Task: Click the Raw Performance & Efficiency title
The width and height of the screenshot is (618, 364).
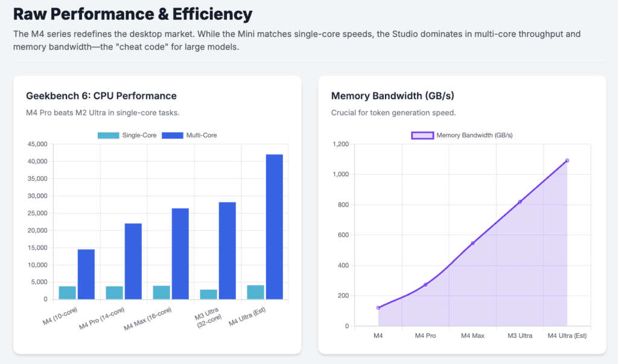Action: (134, 13)
